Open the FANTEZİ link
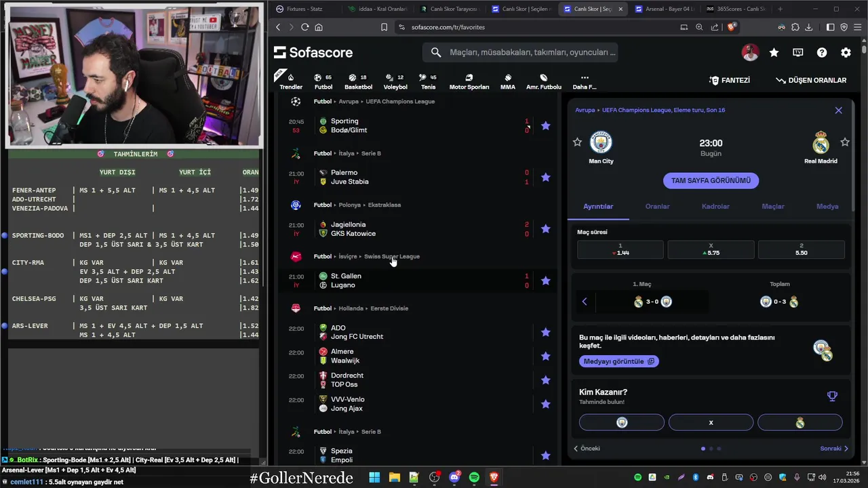Screen dimensions: 868x488 [729, 80]
